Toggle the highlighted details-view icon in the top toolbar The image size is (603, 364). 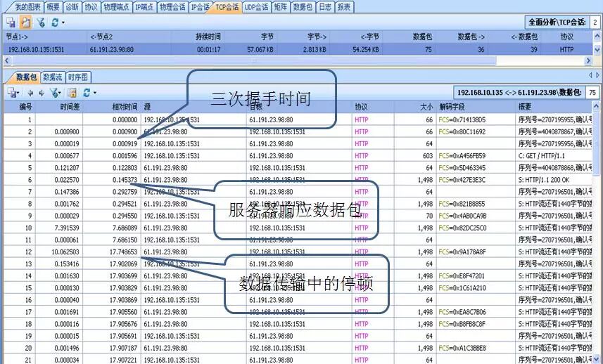[x=25, y=22]
